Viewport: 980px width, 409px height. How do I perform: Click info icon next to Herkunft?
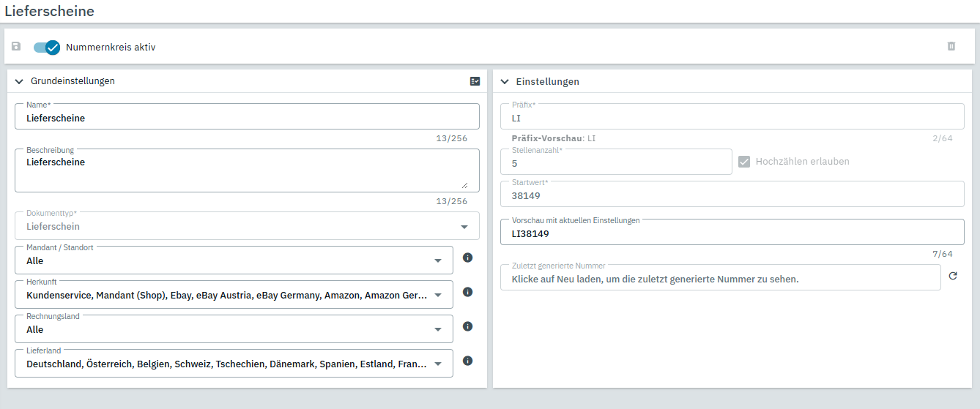[x=467, y=292]
